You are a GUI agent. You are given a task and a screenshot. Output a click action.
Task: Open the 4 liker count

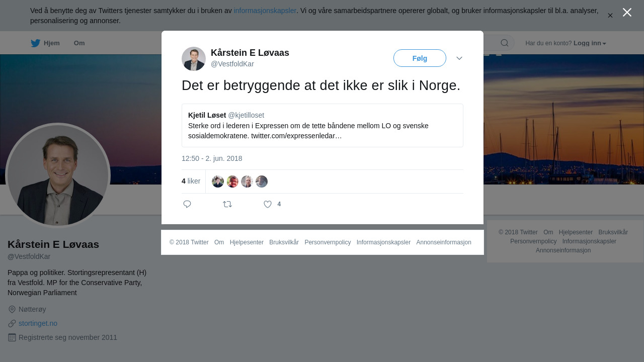point(191,181)
